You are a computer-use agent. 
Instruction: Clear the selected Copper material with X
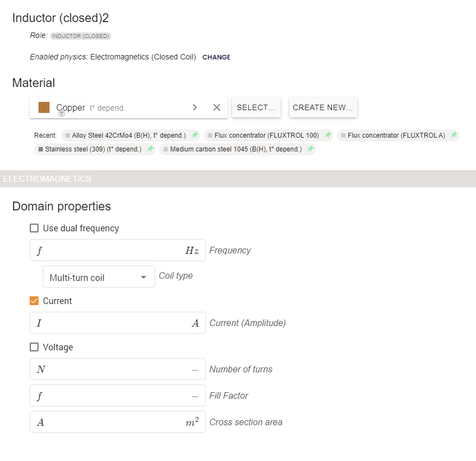(x=216, y=107)
